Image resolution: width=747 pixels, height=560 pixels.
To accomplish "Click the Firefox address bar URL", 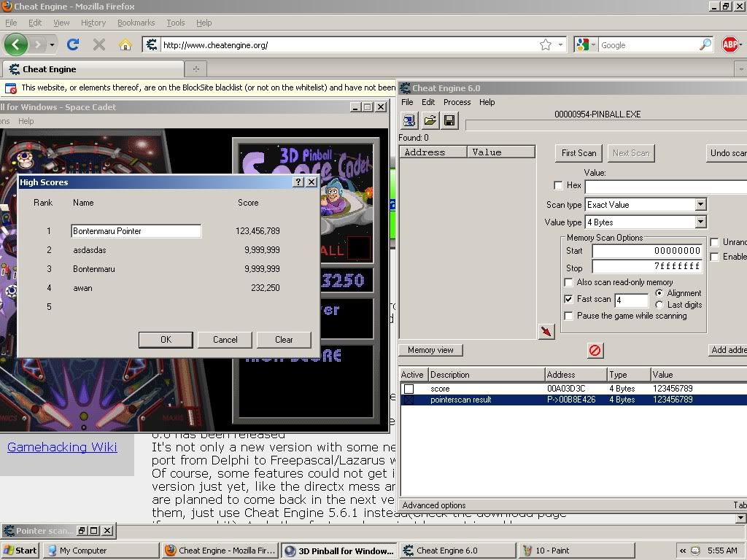I will [216, 44].
